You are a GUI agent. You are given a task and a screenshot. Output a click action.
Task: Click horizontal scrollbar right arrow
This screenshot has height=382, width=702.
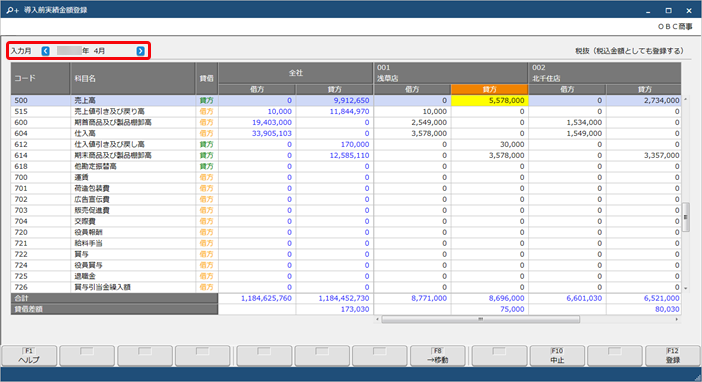pos(676,319)
